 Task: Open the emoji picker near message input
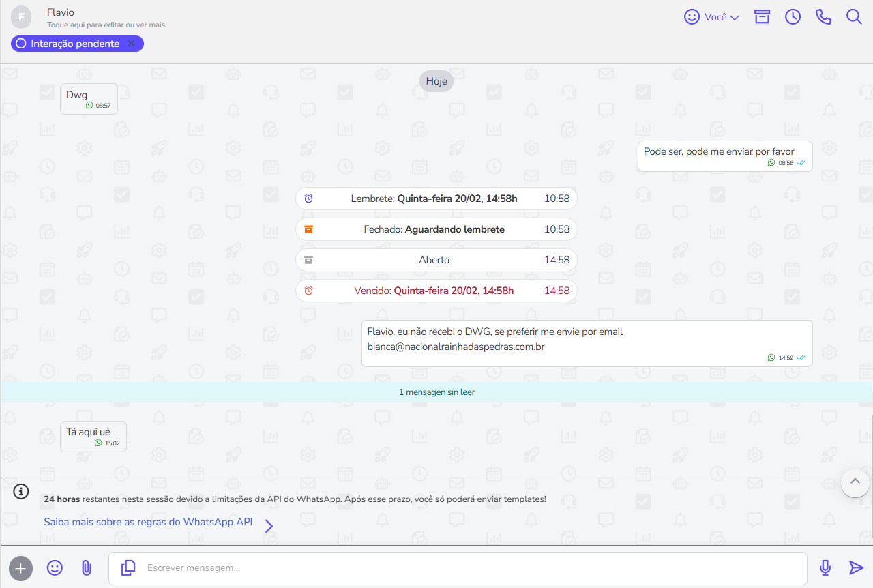tap(55, 568)
